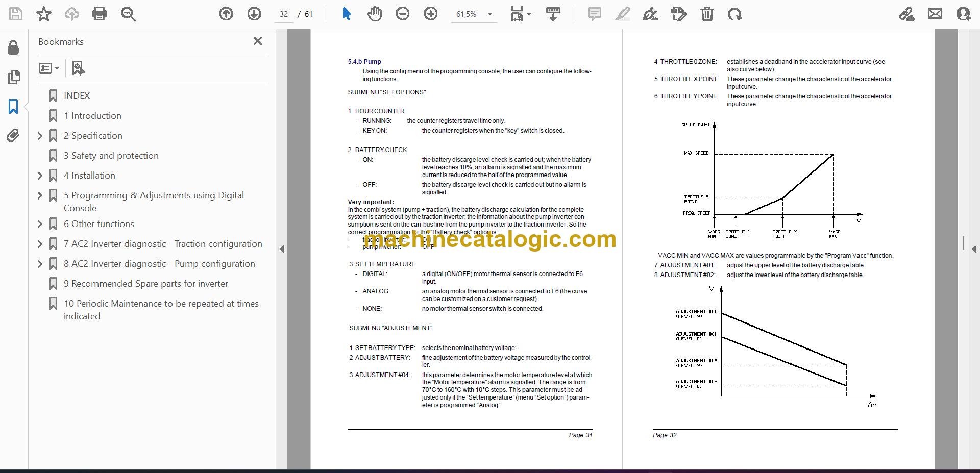Open 9 Recommended Spare parts bookmark
The width and height of the screenshot is (980, 473).
click(x=145, y=284)
